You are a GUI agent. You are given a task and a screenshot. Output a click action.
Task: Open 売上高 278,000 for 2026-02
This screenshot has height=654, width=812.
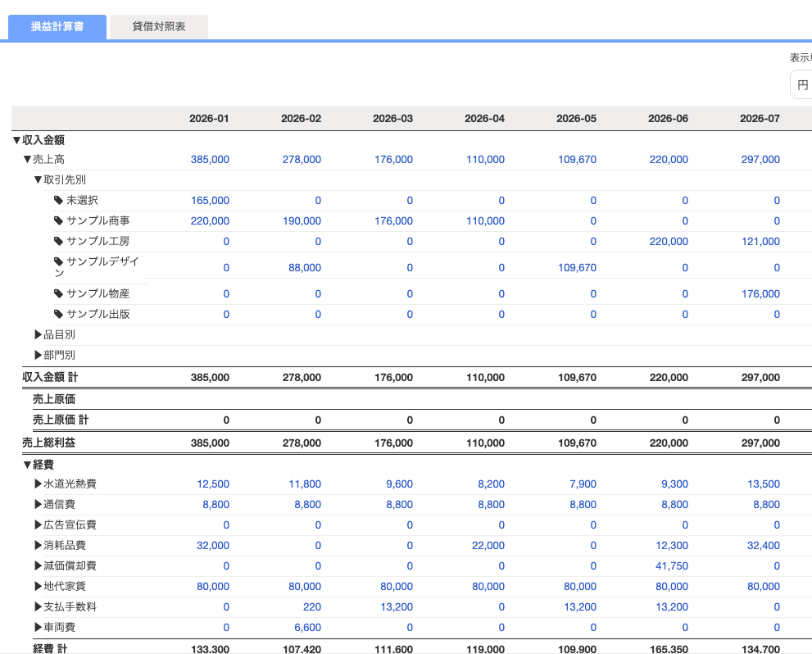[302, 160]
